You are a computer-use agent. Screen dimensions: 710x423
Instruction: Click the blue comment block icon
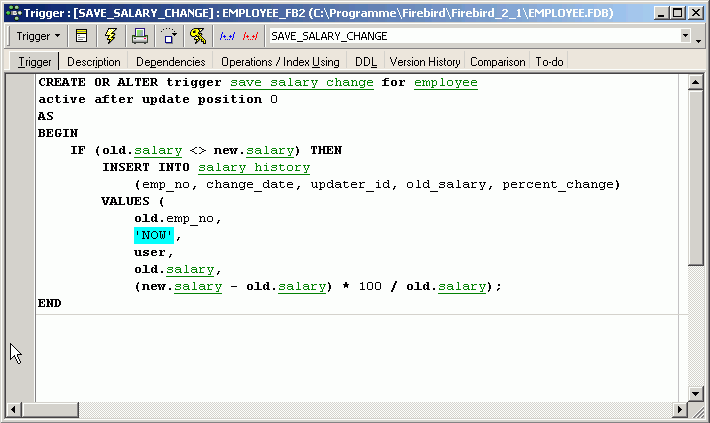(227, 36)
